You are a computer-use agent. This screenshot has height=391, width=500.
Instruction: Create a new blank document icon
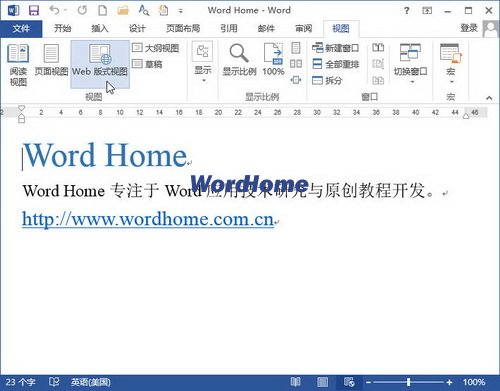click(103, 11)
